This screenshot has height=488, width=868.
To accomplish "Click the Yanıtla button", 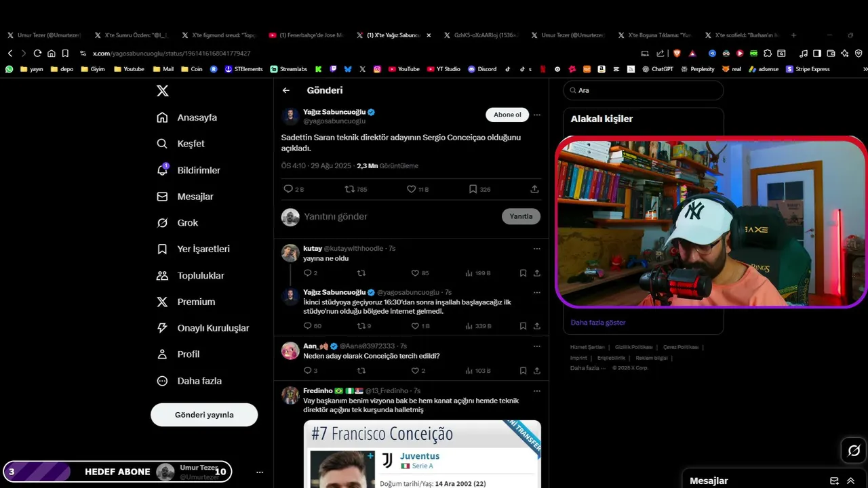I will (521, 216).
